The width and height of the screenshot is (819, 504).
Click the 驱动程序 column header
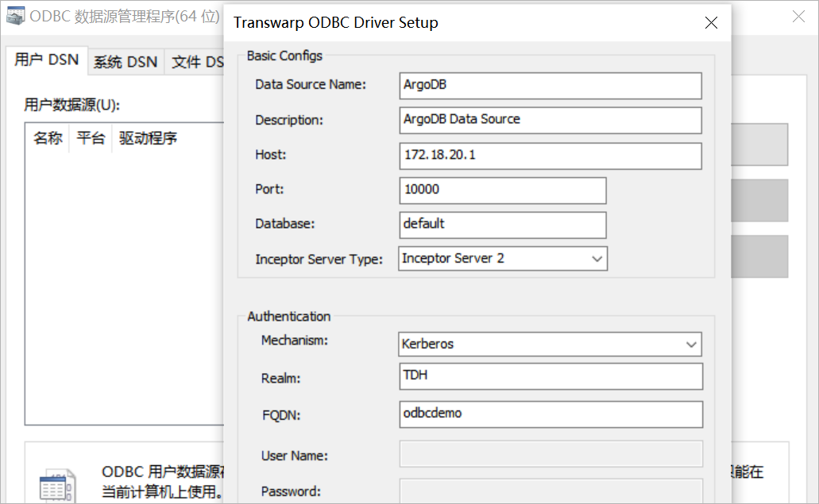coord(148,138)
